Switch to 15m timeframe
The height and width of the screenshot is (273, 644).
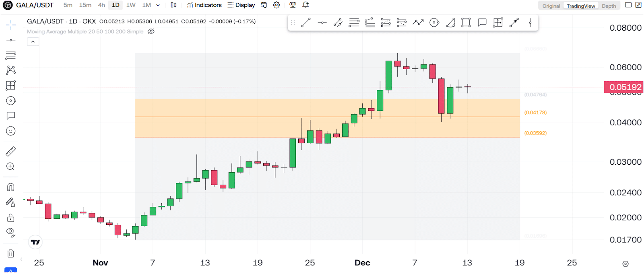tap(85, 5)
